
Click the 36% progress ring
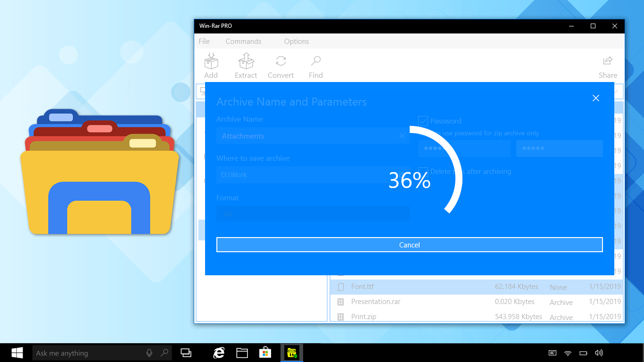[409, 179]
